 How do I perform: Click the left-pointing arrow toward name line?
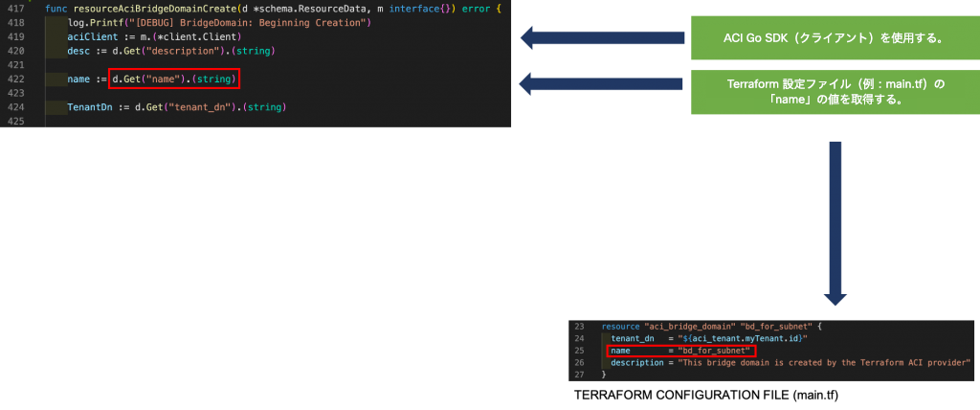603,84
